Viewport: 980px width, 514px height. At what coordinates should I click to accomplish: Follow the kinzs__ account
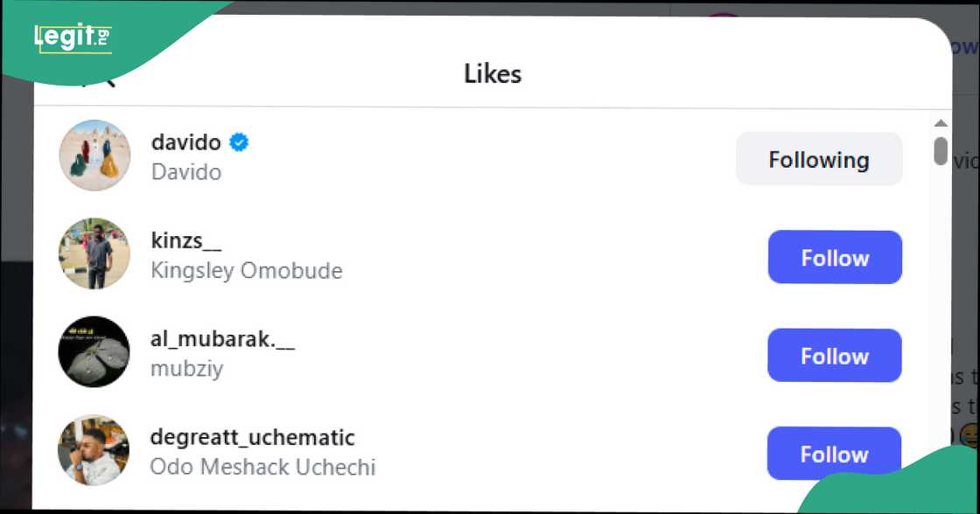(835, 258)
